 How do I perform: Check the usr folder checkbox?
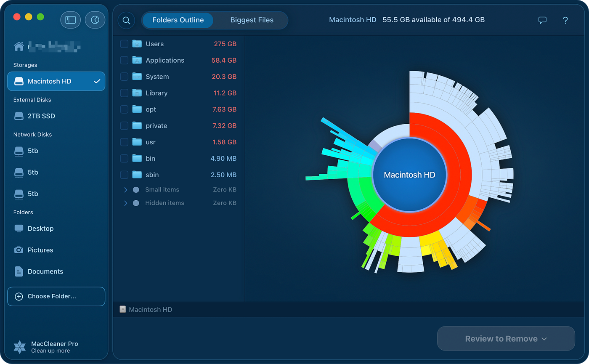[x=124, y=142]
